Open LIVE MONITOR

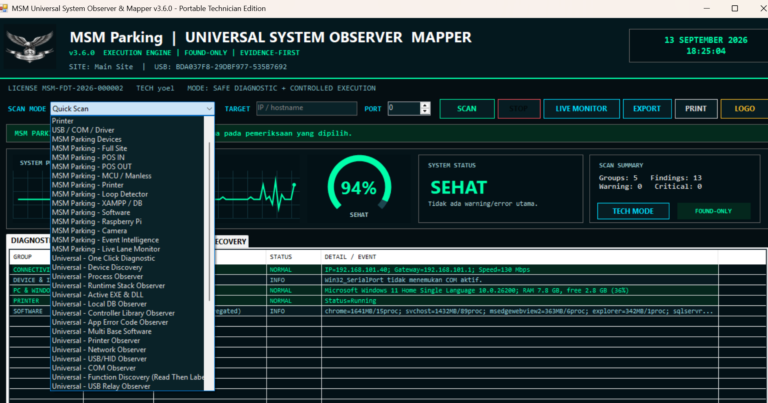(x=581, y=109)
